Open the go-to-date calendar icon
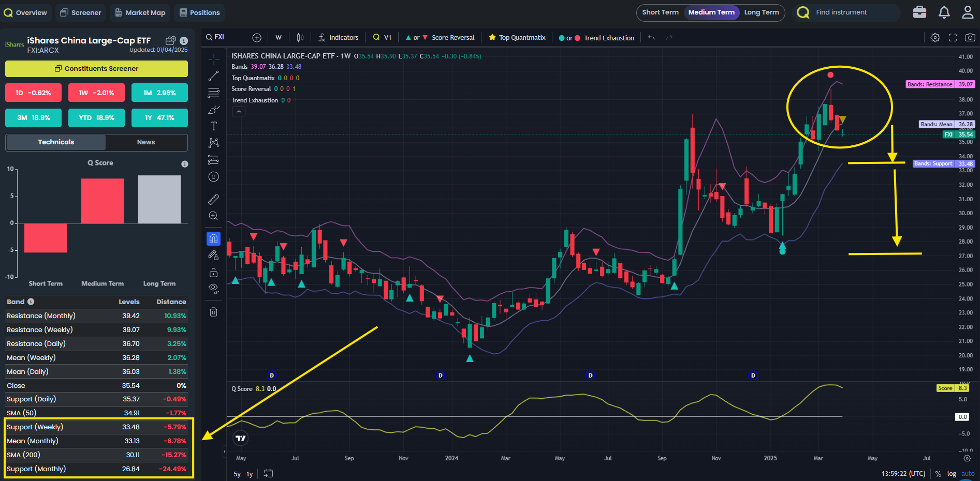This screenshot has width=980, height=481. click(x=268, y=473)
